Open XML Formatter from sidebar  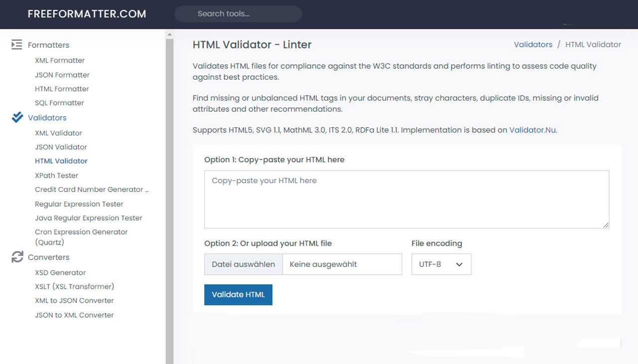point(60,60)
